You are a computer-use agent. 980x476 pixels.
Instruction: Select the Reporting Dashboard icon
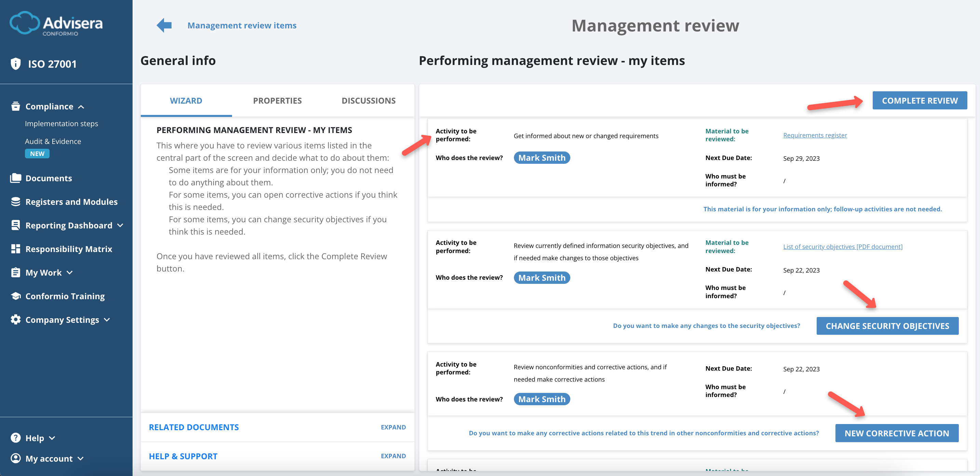16,225
